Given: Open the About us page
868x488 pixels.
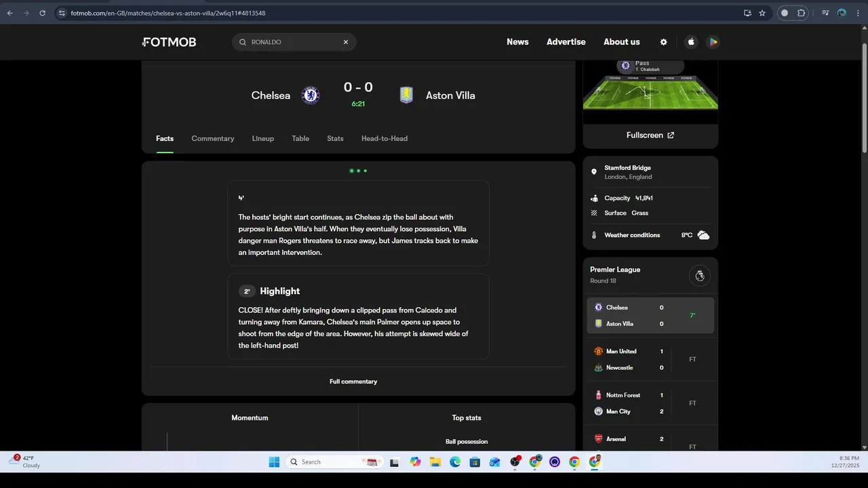Looking at the screenshot, I should pyautogui.click(x=622, y=42).
